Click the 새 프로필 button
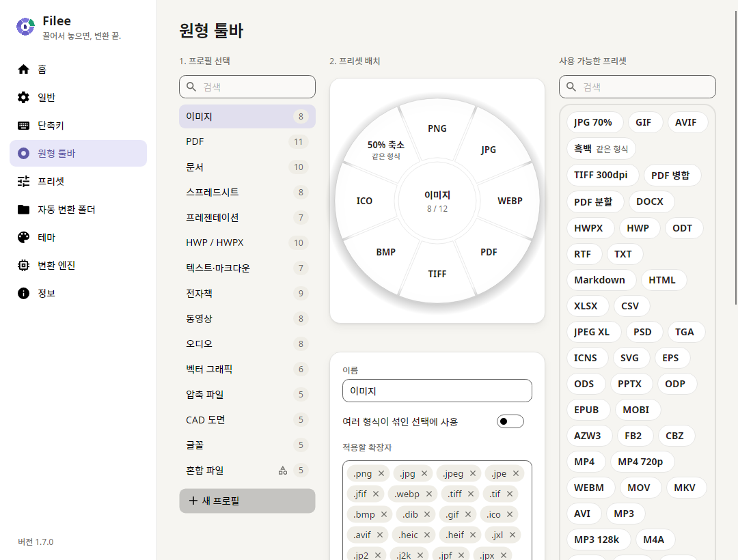The width and height of the screenshot is (738, 560). pyautogui.click(x=247, y=501)
